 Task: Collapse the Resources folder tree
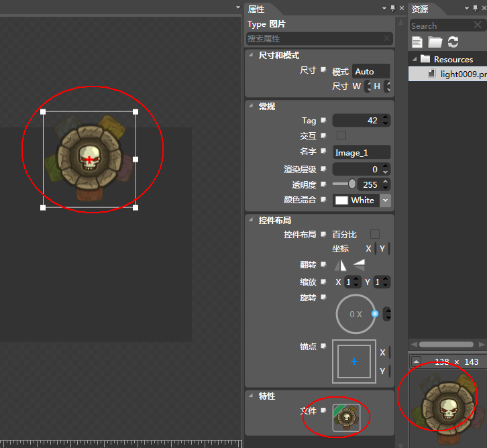(414, 59)
